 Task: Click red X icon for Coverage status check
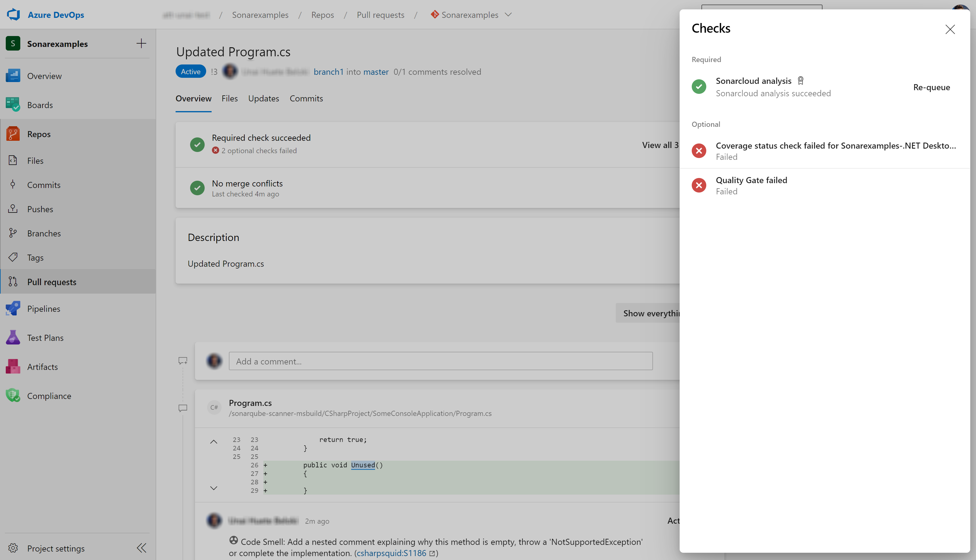(699, 151)
